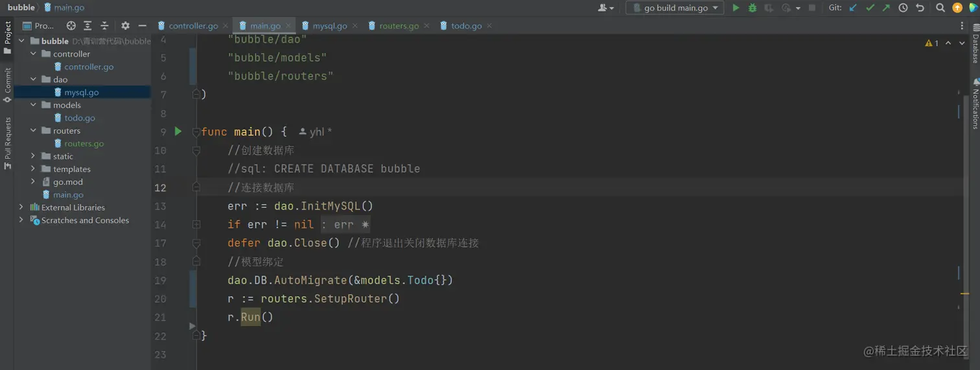The image size is (980, 370).
Task: Select routers.go in project tree
Action: tap(84, 143)
